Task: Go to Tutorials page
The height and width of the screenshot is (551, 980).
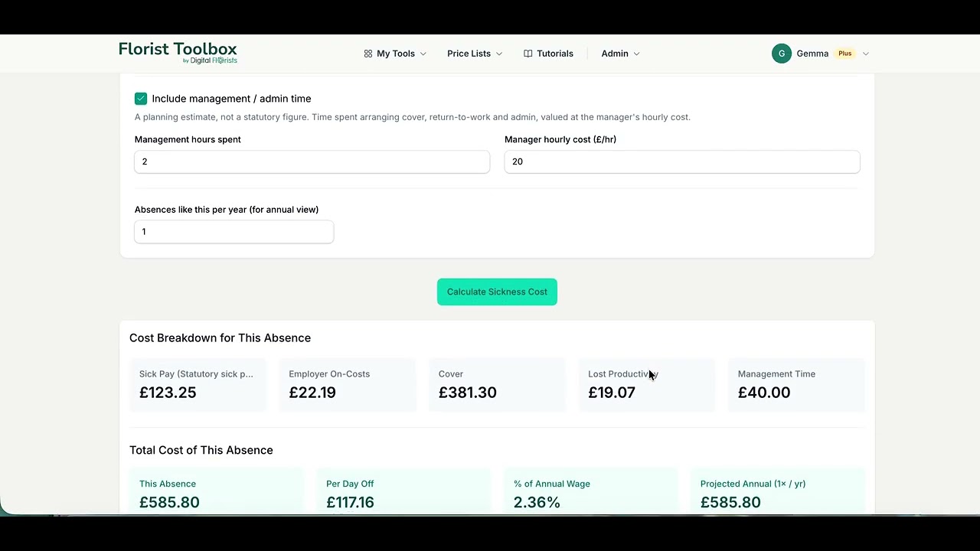Action: click(x=548, y=54)
